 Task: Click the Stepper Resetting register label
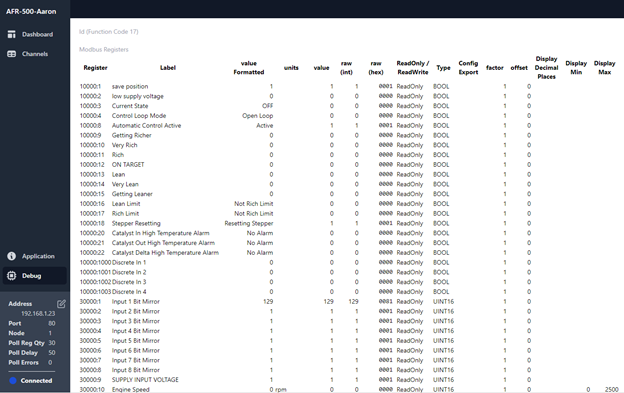(x=136, y=223)
